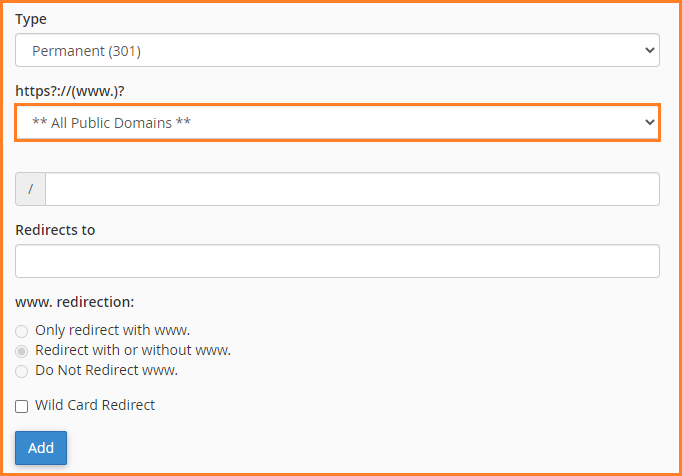Click the chevron arrow of the Type select
This screenshot has width=682, height=476.
point(649,50)
